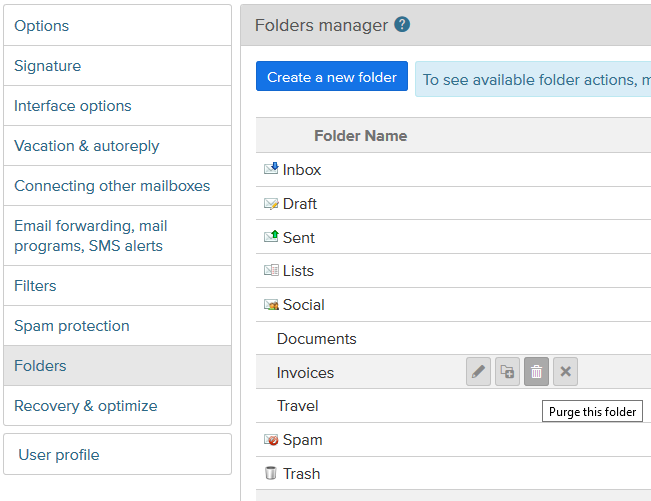Screen dimensions: 651x501
Task: Go to Interface options
Action: tap(117, 106)
